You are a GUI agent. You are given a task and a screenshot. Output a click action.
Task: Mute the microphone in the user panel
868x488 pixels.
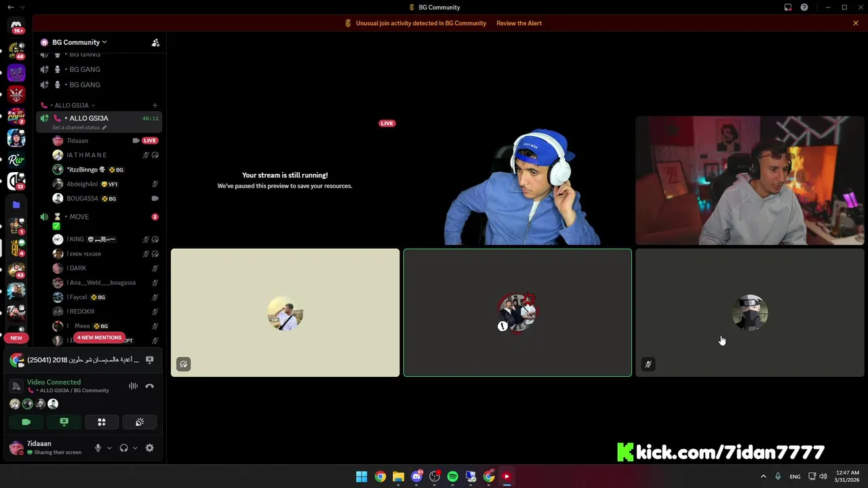[98, 448]
